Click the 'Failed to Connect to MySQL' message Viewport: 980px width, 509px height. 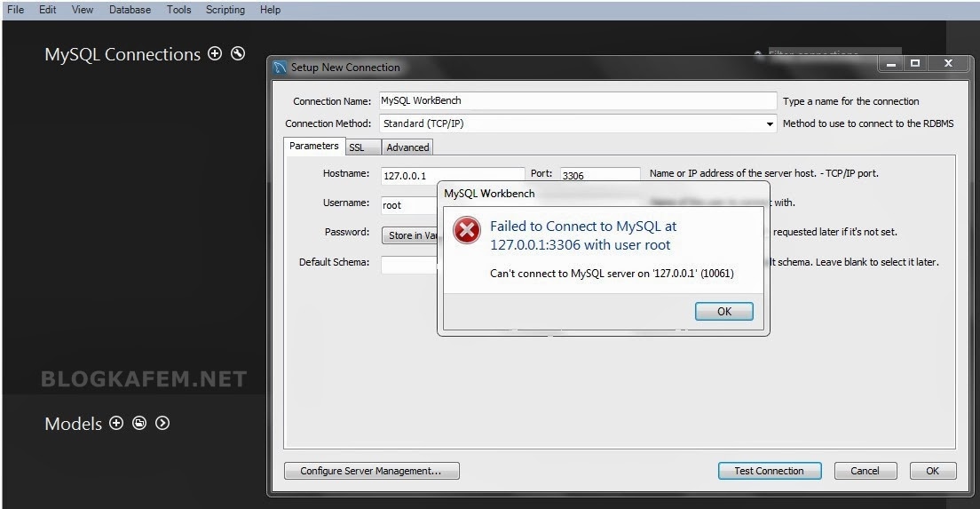point(583,235)
